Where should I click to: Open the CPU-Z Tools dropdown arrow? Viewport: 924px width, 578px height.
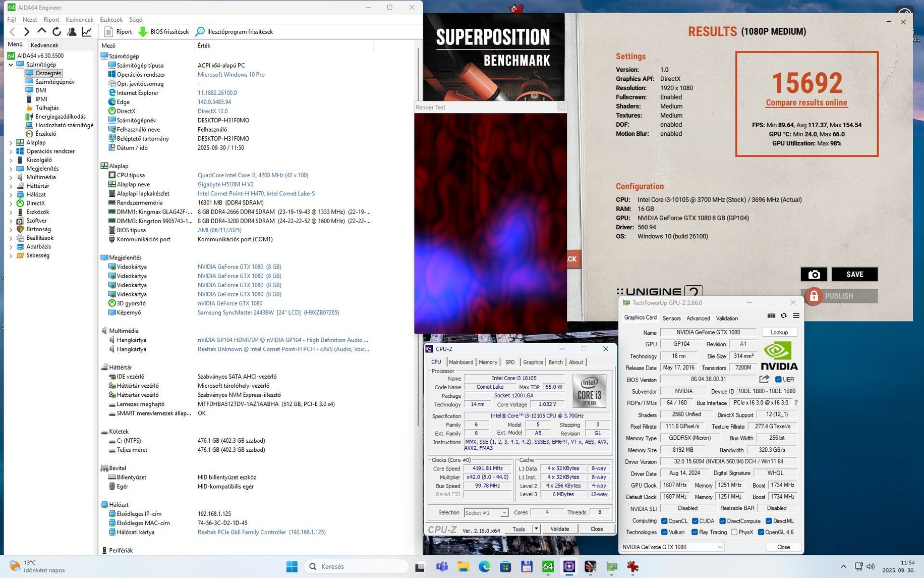coord(536,529)
